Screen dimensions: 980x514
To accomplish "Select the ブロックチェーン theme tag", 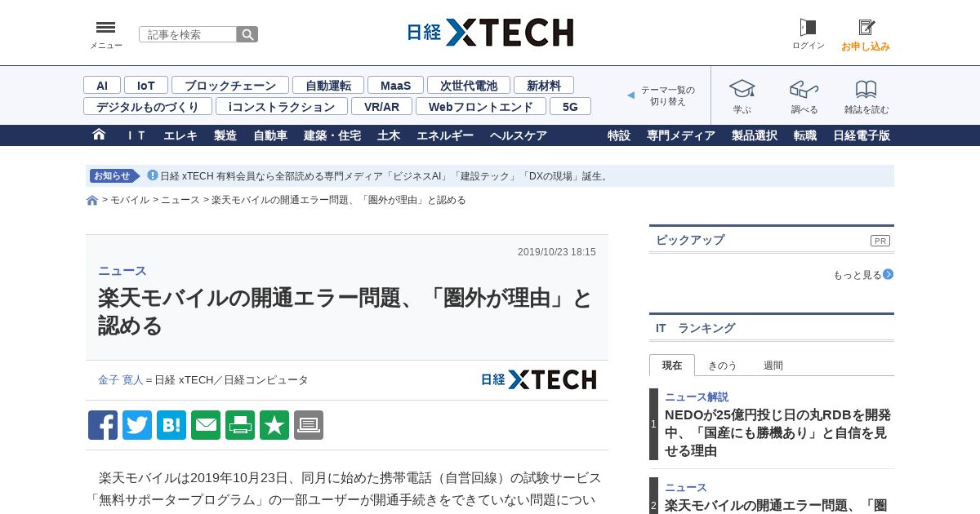I will (230, 85).
